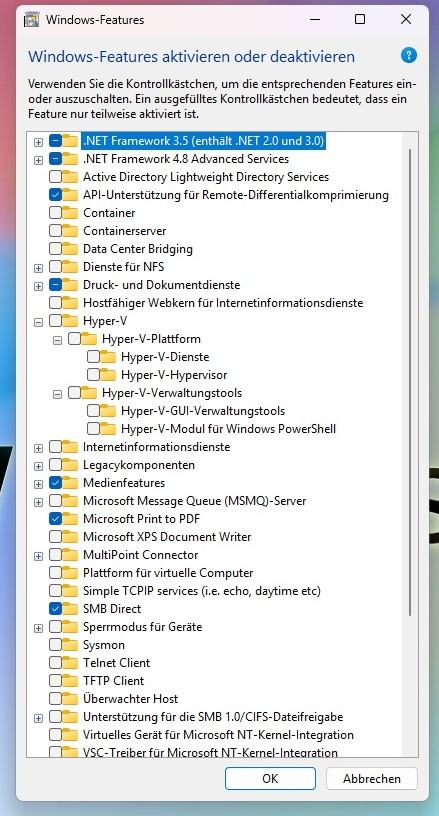Uncheck the SMB Direct checkbox

pos(56,609)
